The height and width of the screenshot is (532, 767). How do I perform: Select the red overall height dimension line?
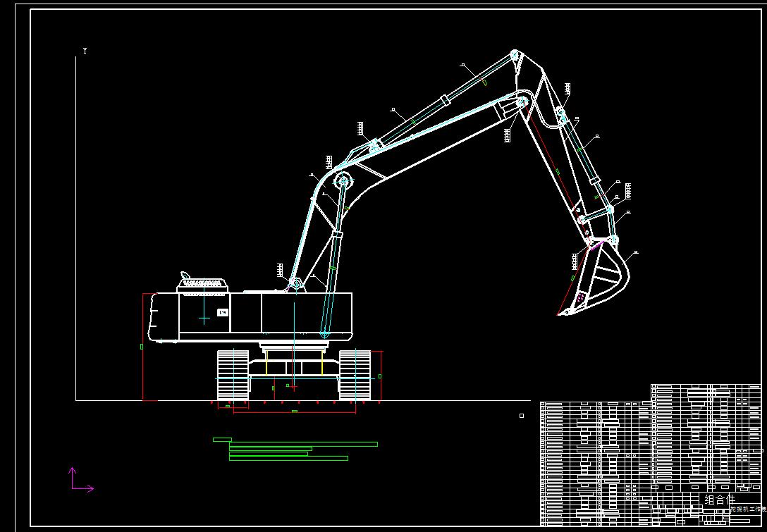click(x=142, y=347)
